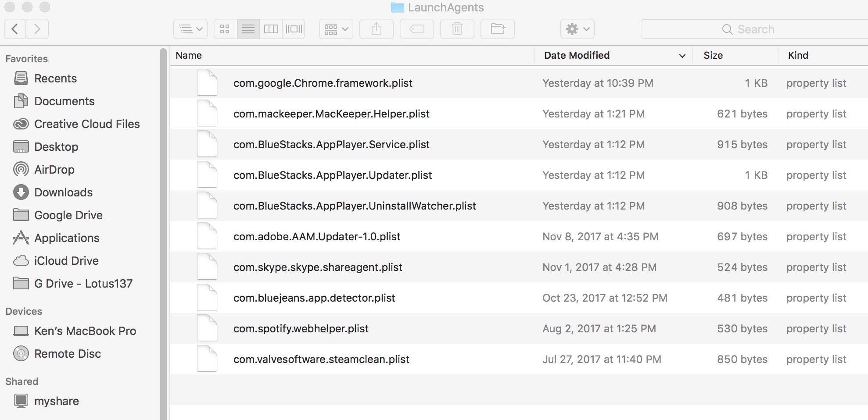Sort files by Date Modified column

coord(613,55)
